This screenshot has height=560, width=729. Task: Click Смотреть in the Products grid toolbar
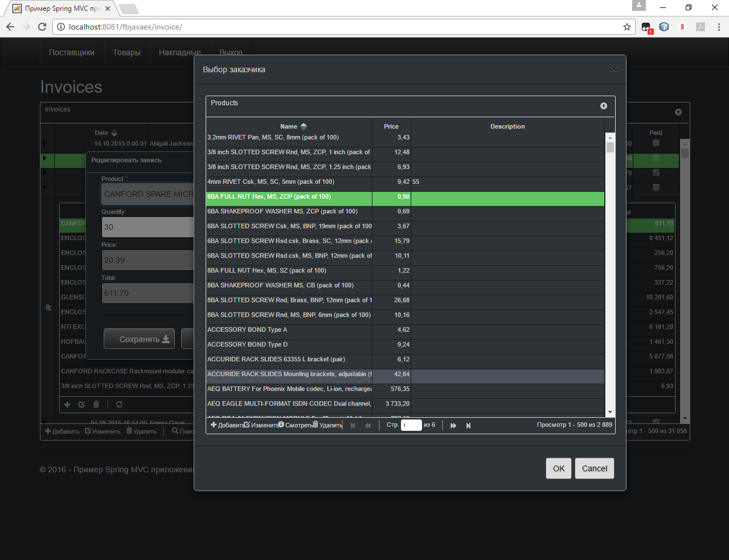(294, 425)
